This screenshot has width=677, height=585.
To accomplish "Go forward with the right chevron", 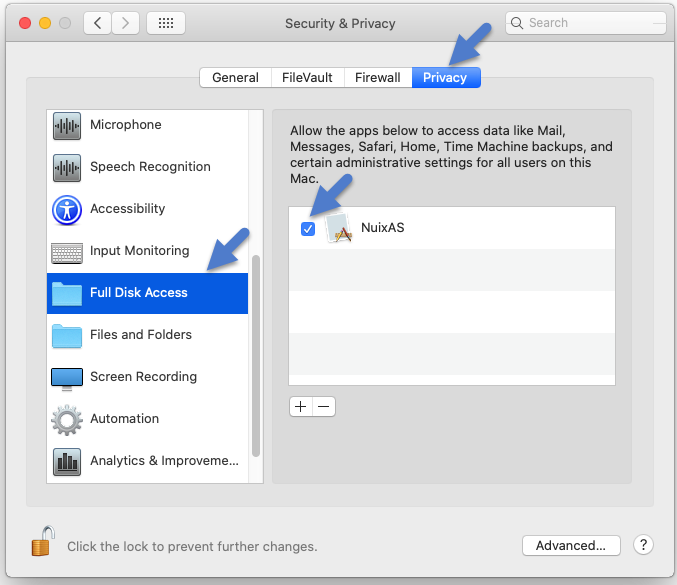I will pos(125,23).
